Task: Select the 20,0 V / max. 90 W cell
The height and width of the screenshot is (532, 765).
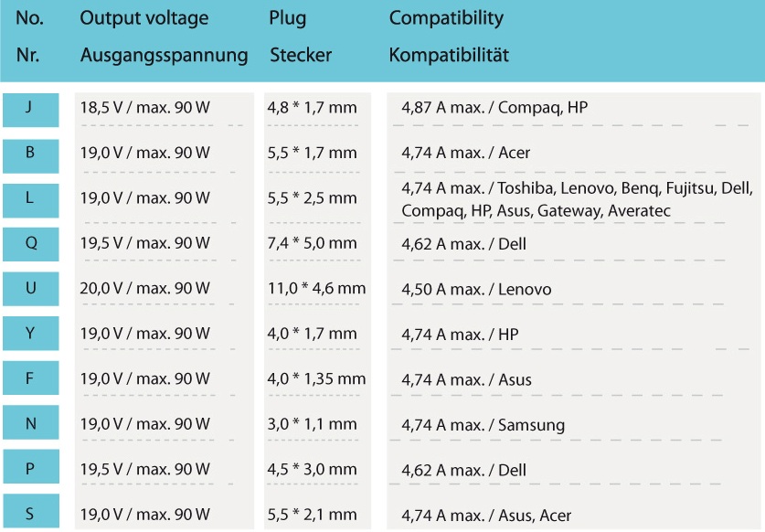Action: 145,289
